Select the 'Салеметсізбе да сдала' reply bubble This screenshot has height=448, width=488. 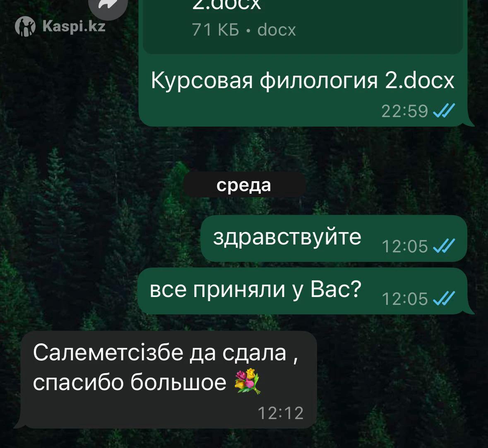pos(169,380)
